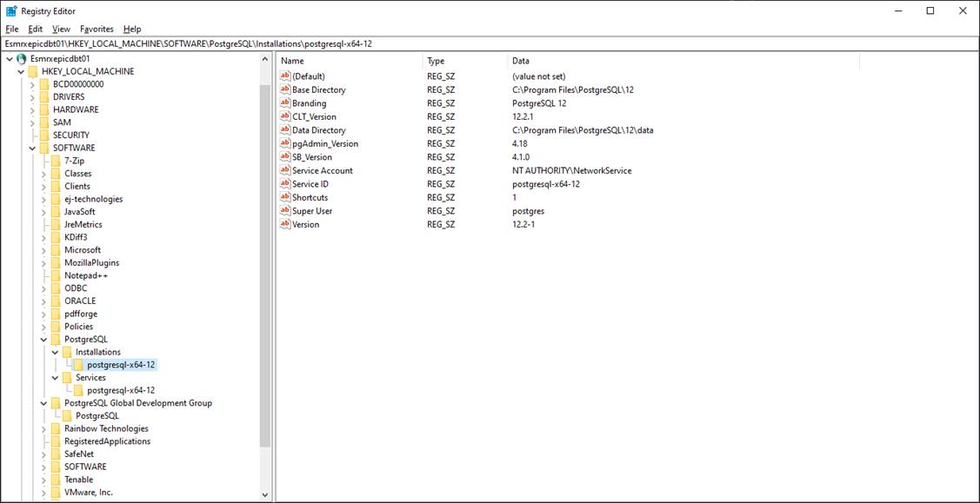Image resolution: width=980 pixels, height=503 pixels.
Task: Sort values by the Type column header
Action: (465, 61)
